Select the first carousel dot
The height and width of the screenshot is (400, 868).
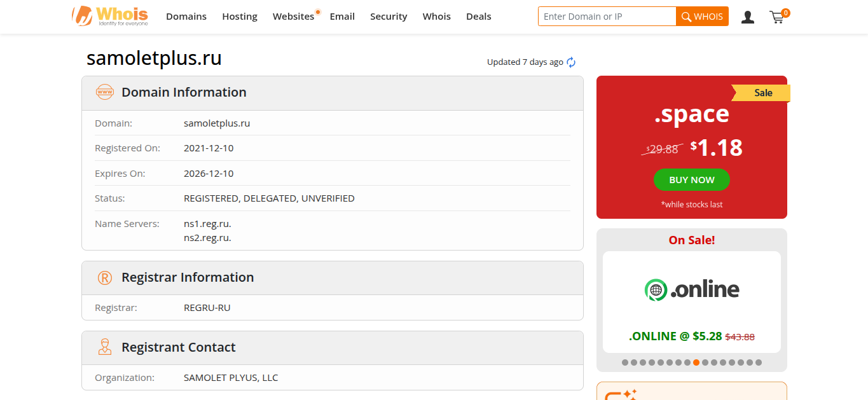(625, 362)
